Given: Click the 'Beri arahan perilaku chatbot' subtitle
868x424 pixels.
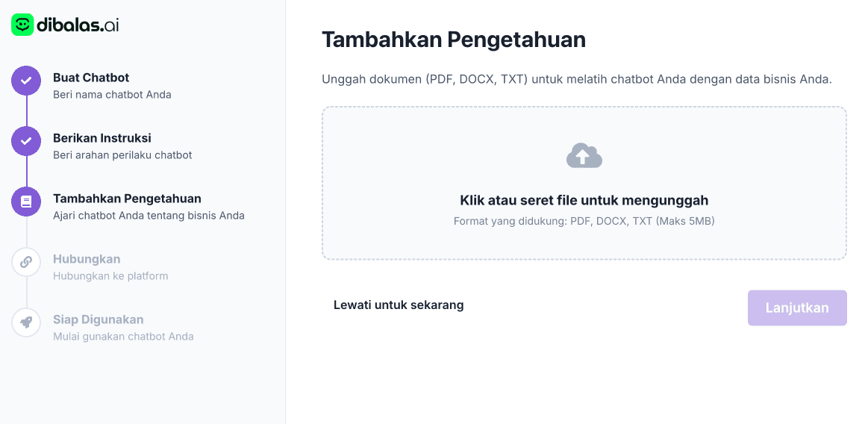Looking at the screenshot, I should 122,155.
